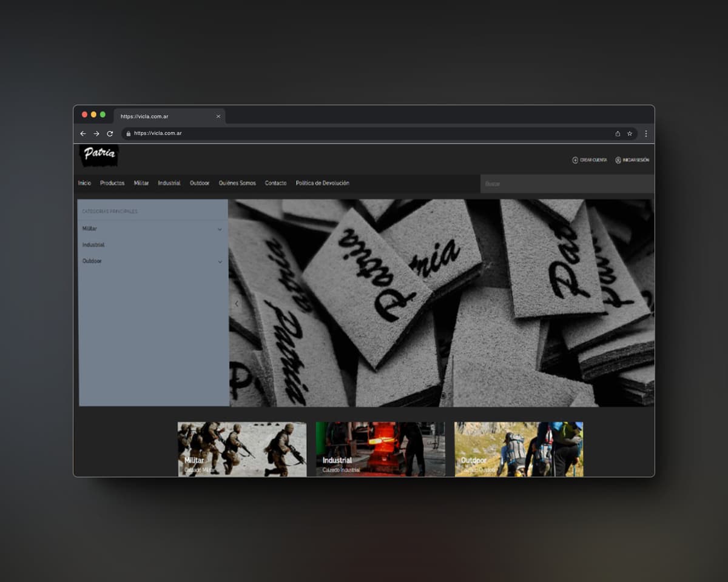Open Quiénes Somos in the navigation menu
Image resolution: width=728 pixels, height=582 pixels.
tap(237, 183)
